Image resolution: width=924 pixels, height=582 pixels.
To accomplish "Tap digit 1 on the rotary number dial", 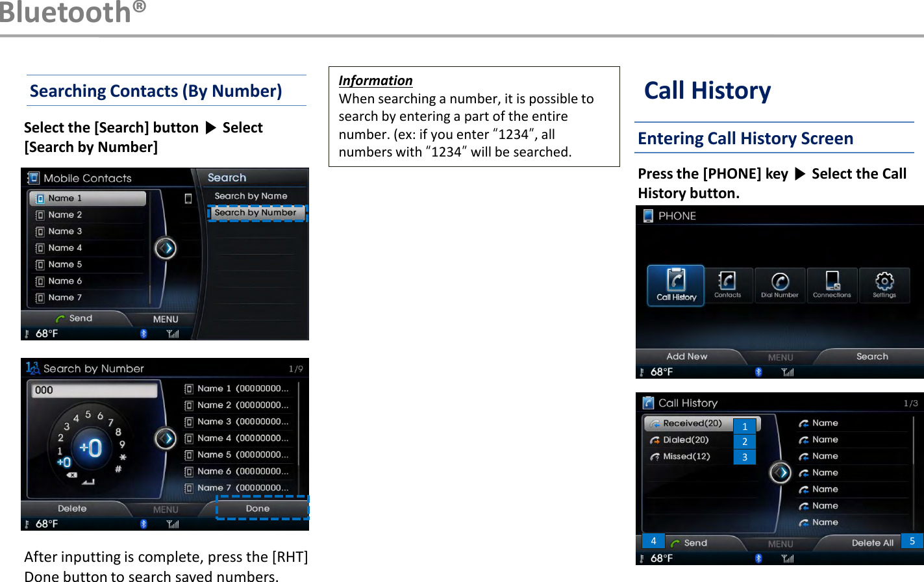I will pos(60,450).
